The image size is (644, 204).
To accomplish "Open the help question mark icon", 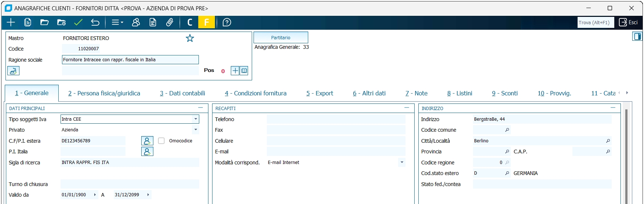I will coord(227,22).
